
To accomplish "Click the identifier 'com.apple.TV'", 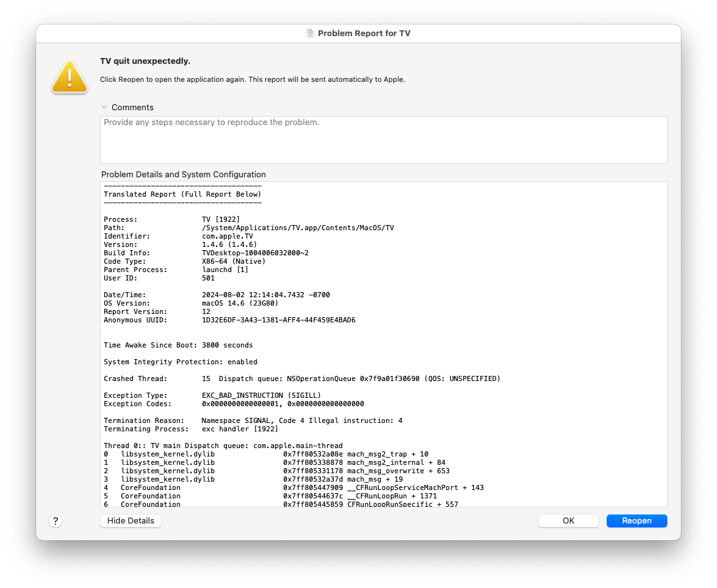I will (x=227, y=237).
